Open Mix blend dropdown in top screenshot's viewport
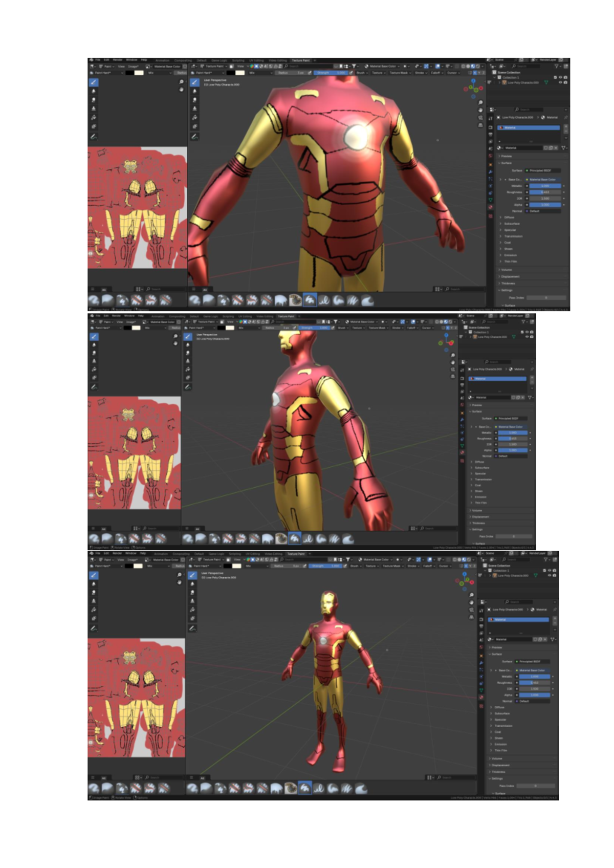Image resolution: width=614 pixels, height=868 pixels. pyautogui.click(x=260, y=73)
